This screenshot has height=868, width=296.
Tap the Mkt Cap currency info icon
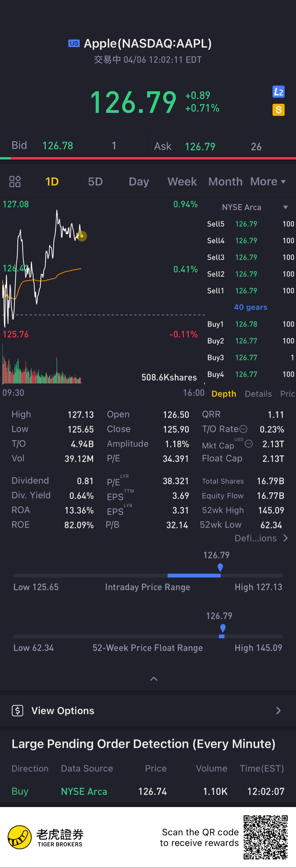(x=249, y=443)
